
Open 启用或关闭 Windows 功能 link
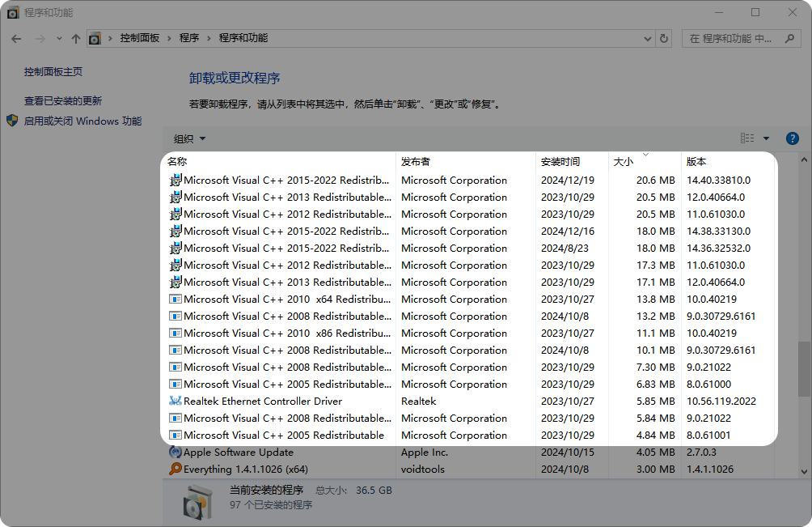pyautogui.click(x=82, y=121)
